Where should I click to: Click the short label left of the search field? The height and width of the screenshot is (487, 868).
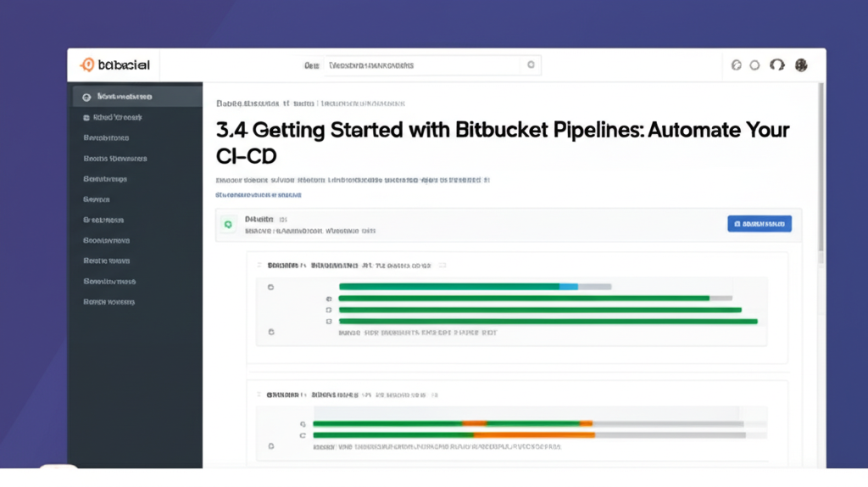(x=312, y=65)
